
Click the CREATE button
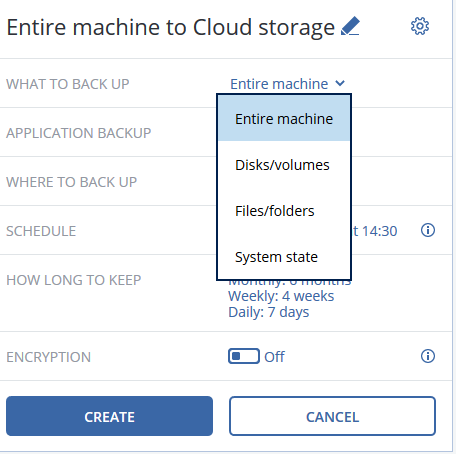coord(109,416)
